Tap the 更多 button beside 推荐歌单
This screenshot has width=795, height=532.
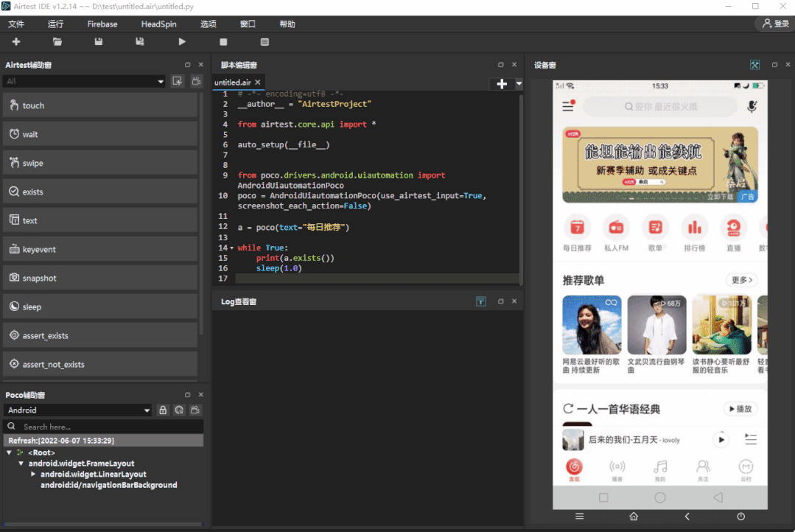(741, 280)
